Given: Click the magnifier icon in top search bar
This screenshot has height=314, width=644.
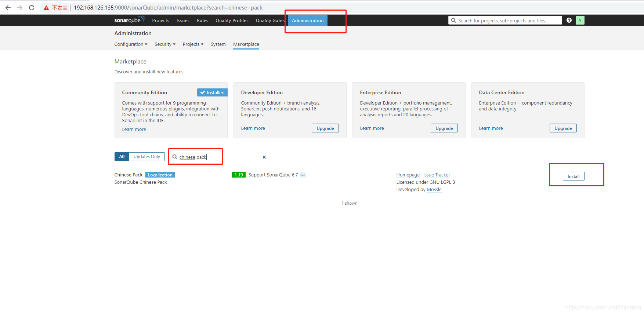Looking at the screenshot, I should 453,21.
